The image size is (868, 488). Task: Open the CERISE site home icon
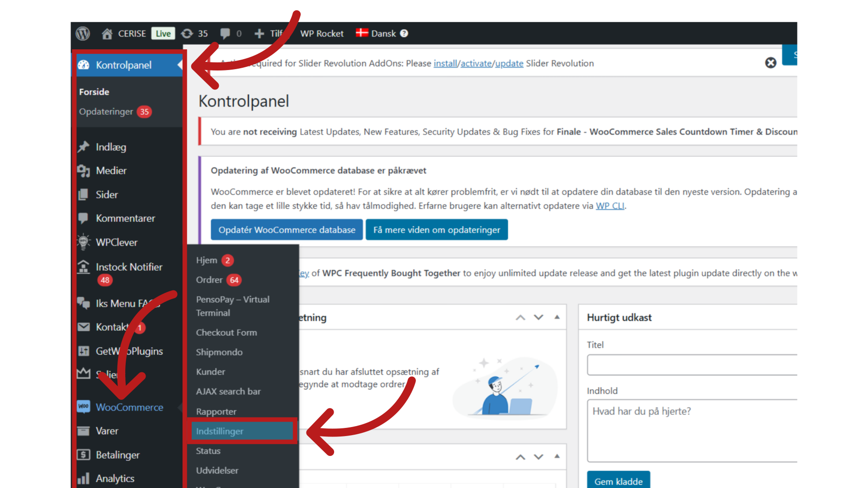pos(107,33)
